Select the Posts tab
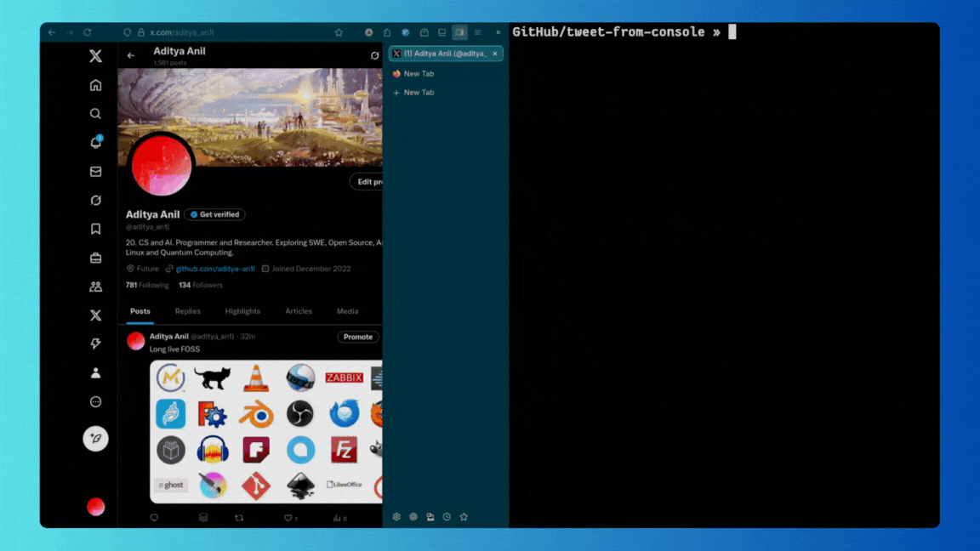This screenshot has width=980, height=551. (140, 311)
